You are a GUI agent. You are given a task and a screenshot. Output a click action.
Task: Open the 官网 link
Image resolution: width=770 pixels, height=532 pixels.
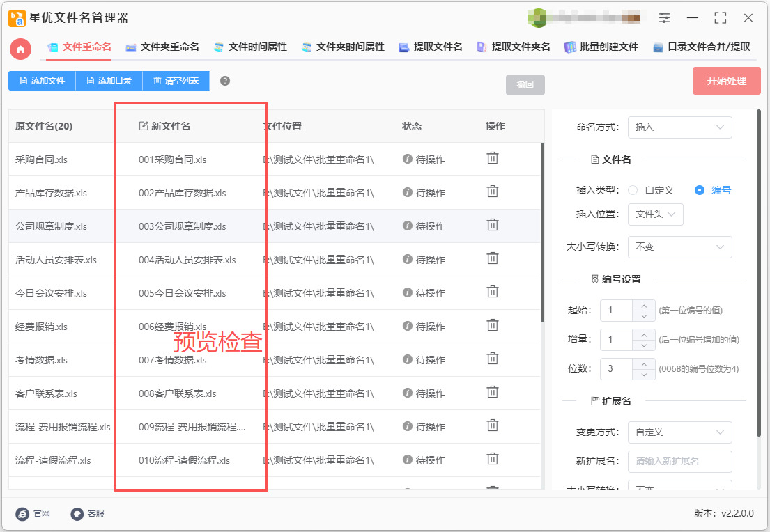coord(33,514)
